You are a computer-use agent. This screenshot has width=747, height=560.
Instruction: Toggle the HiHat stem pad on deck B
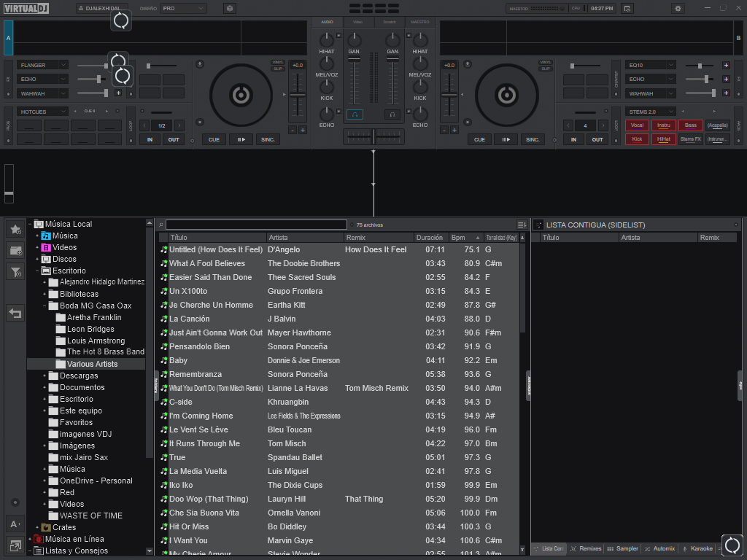[x=664, y=139]
